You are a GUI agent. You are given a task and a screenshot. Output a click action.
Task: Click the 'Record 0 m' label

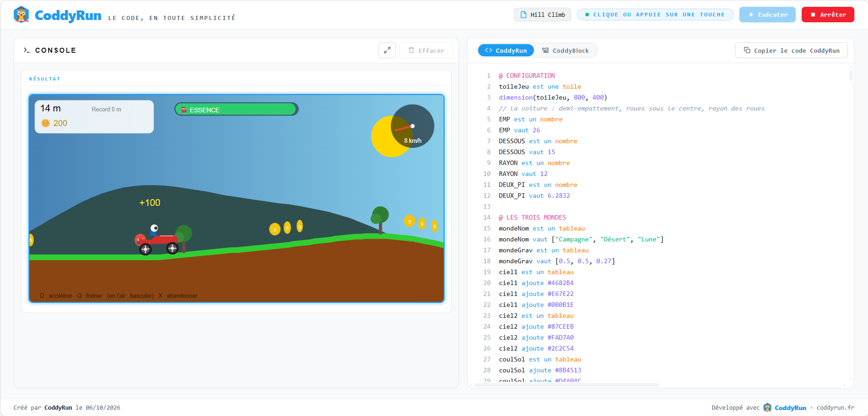[106, 110]
